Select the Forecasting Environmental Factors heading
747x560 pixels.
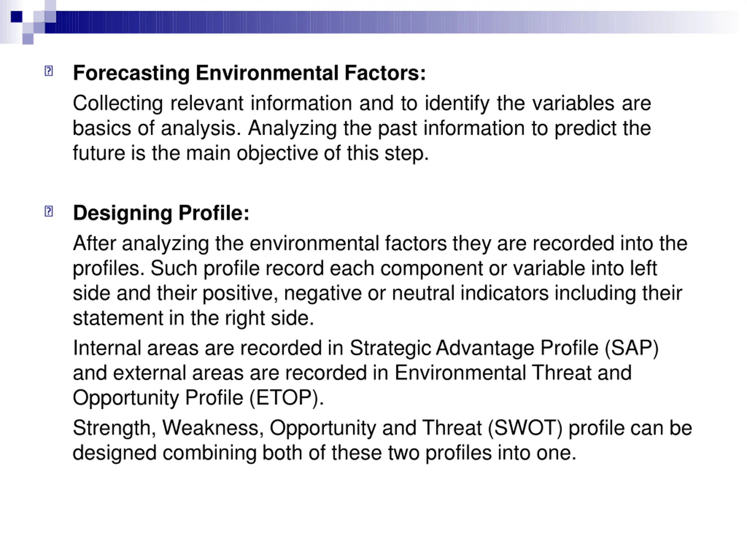tap(249, 73)
